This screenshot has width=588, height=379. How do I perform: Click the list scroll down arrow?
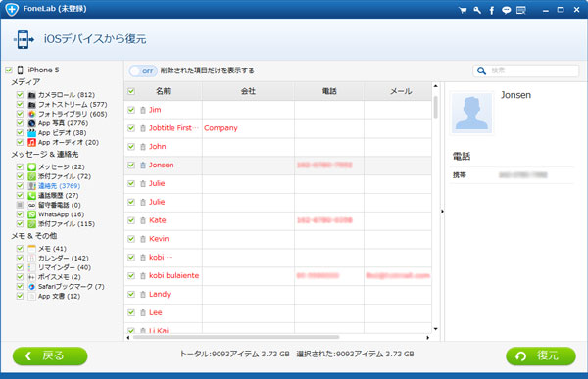coord(436,329)
